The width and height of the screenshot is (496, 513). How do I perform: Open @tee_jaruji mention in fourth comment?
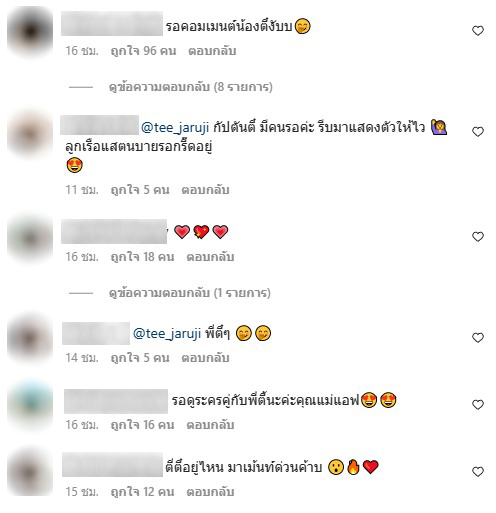point(167,334)
